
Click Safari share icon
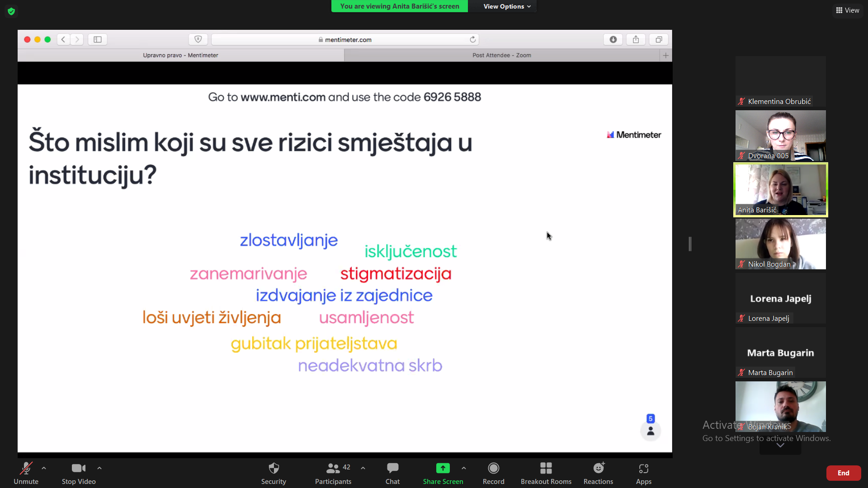click(636, 40)
